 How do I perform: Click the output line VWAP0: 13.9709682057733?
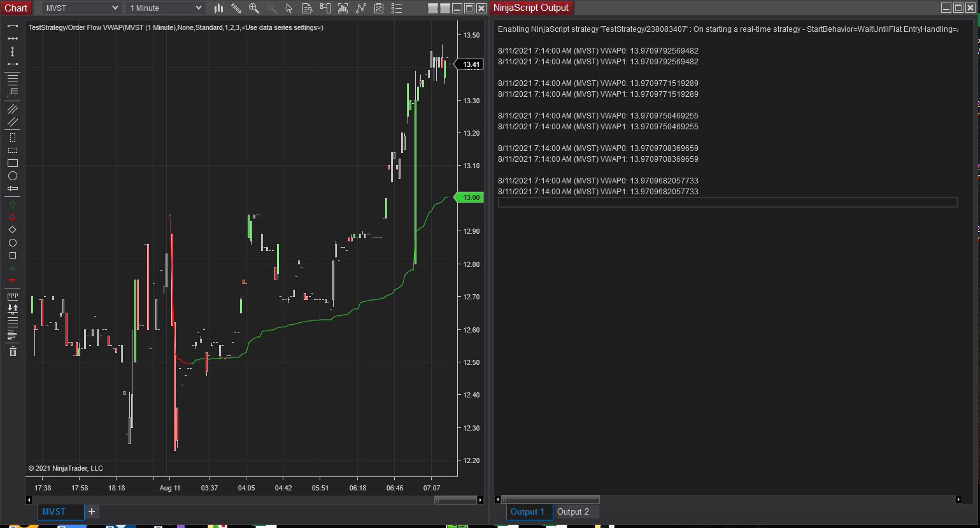pyautogui.click(x=598, y=181)
